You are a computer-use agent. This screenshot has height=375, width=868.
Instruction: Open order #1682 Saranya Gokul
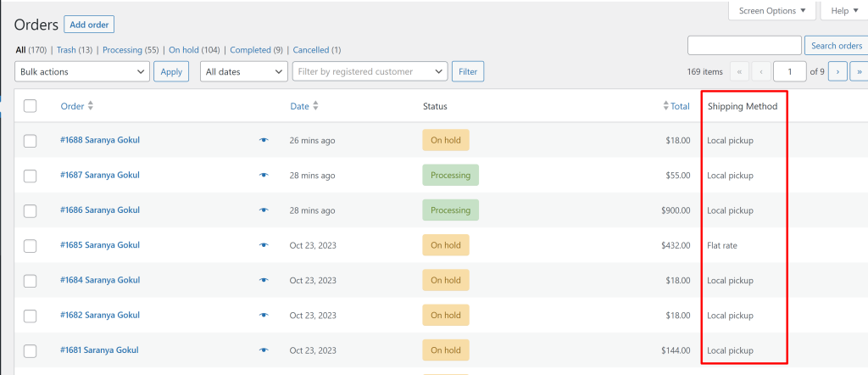(x=100, y=315)
